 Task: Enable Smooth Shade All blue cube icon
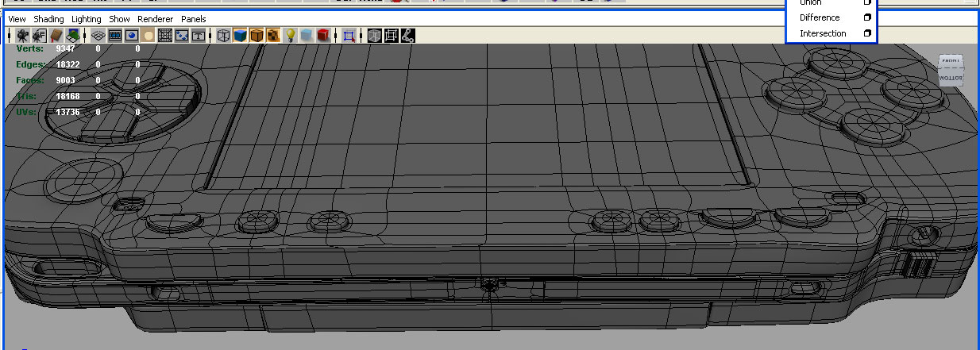pyautogui.click(x=240, y=36)
